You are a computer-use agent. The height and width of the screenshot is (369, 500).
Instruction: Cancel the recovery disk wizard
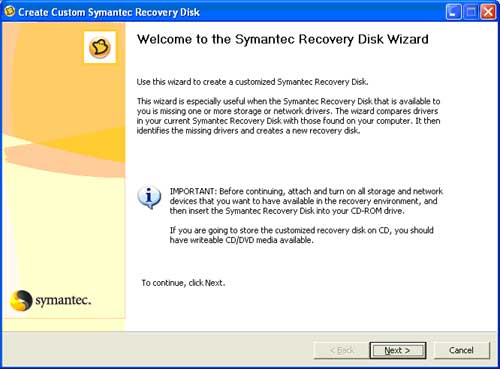pyautogui.click(x=461, y=350)
